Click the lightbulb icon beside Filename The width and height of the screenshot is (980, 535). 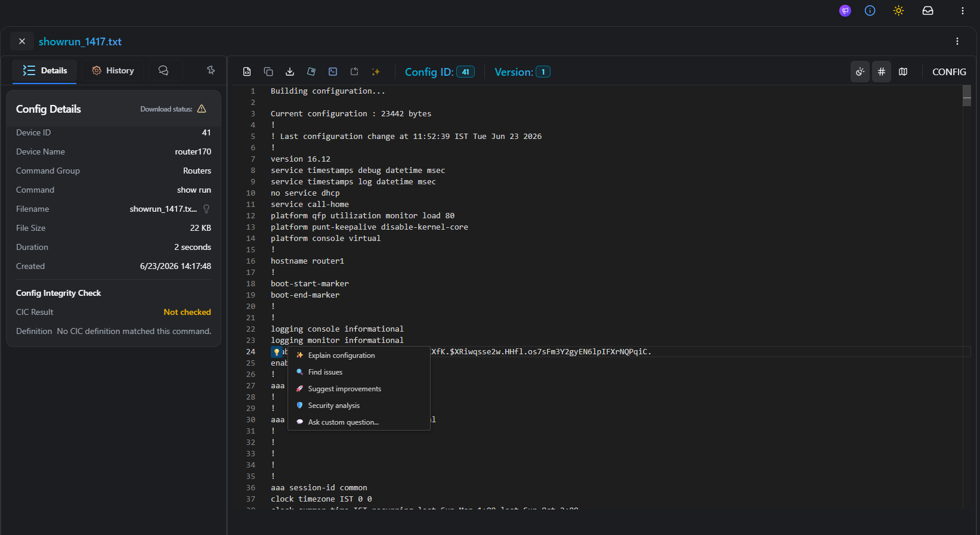click(x=206, y=209)
